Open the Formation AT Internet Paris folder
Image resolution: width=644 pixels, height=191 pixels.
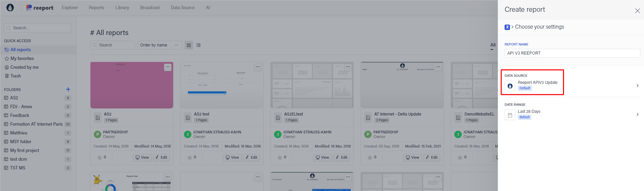click(x=36, y=124)
